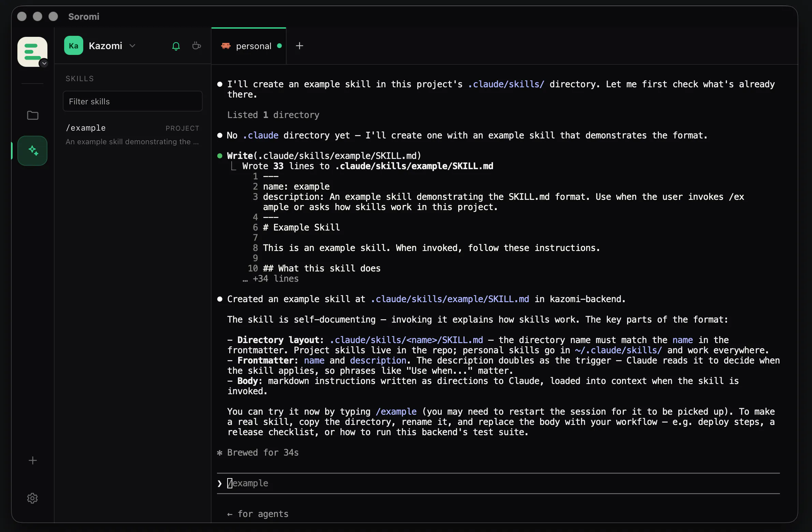Open .claude/skills/example/SKILL.md link after Created
The image size is (812, 532).
(x=450, y=299)
